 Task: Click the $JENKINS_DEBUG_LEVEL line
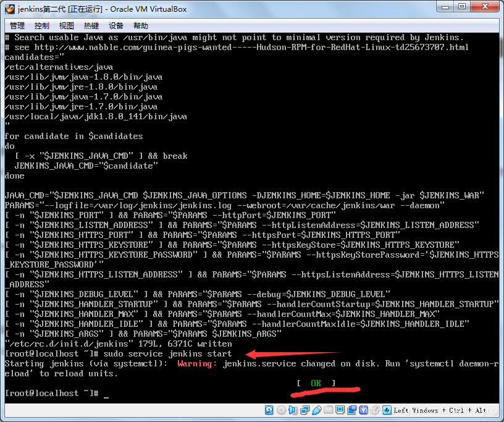(x=198, y=294)
